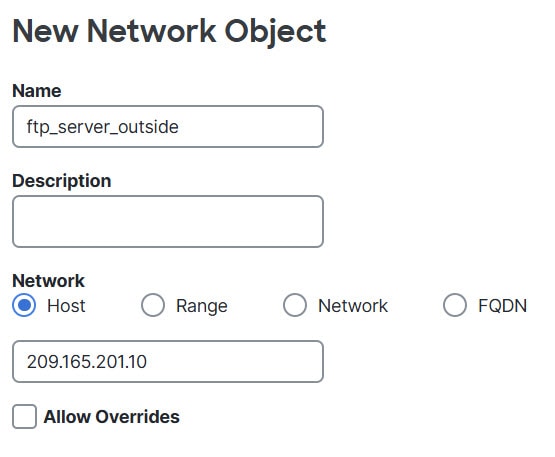Choose the Range radio button
Image resolution: width=555 pixels, height=457 pixels.
pos(153,305)
